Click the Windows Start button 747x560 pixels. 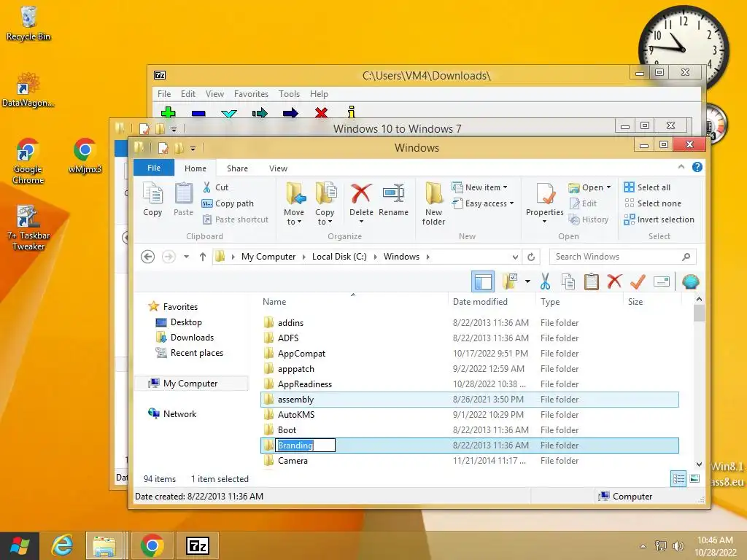pos(20,545)
